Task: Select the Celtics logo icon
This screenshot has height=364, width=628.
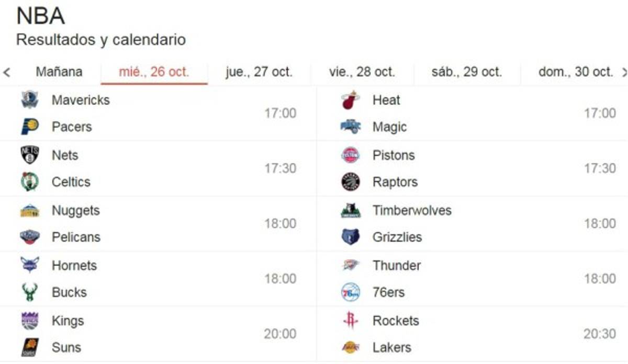Action: 30,182
